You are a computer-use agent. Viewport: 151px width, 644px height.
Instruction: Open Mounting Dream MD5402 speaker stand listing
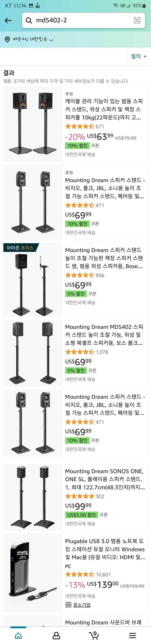[104, 335]
